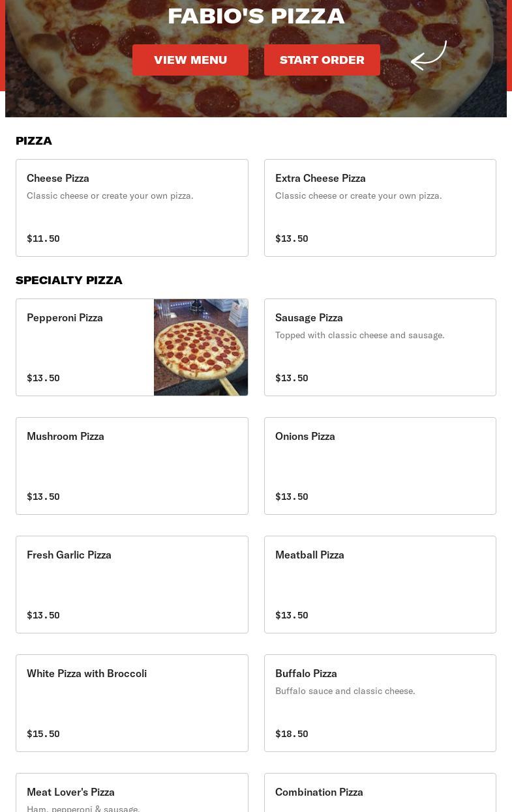The height and width of the screenshot is (812, 512).
Task: Select the Extra Cheese Pizza card
Action: point(380,207)
